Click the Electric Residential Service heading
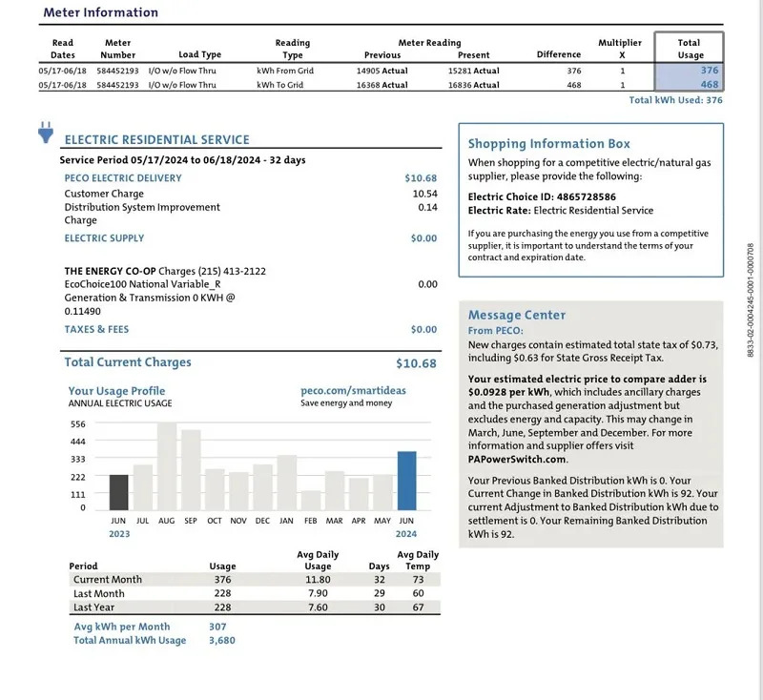Image resolution: width=763 pixels, height=700 pixels. 156,140
